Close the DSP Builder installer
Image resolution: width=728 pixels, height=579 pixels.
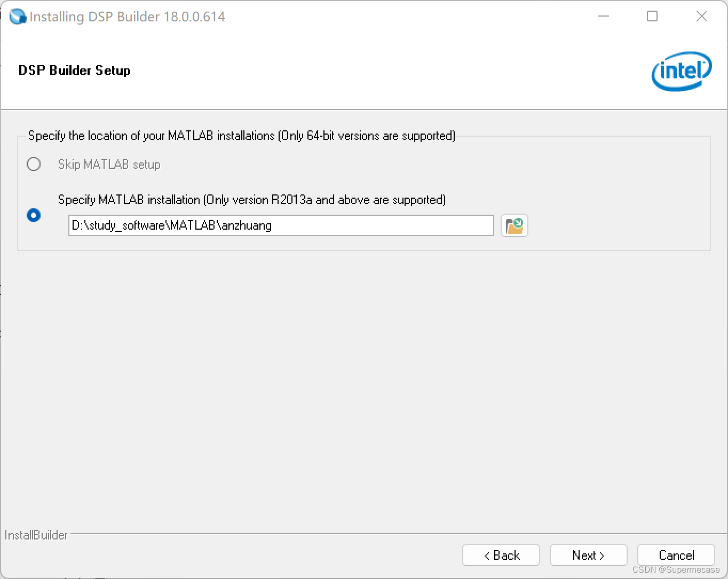[701, 16]
